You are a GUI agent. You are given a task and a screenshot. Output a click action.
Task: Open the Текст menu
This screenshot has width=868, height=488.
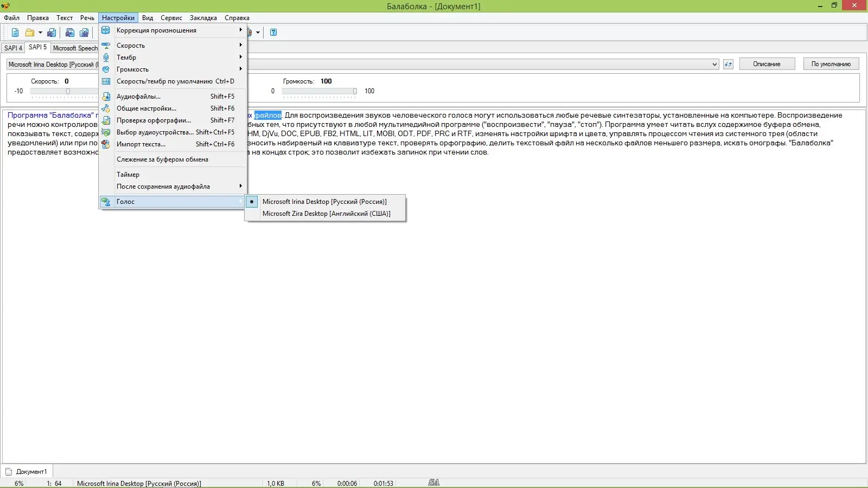65,18
